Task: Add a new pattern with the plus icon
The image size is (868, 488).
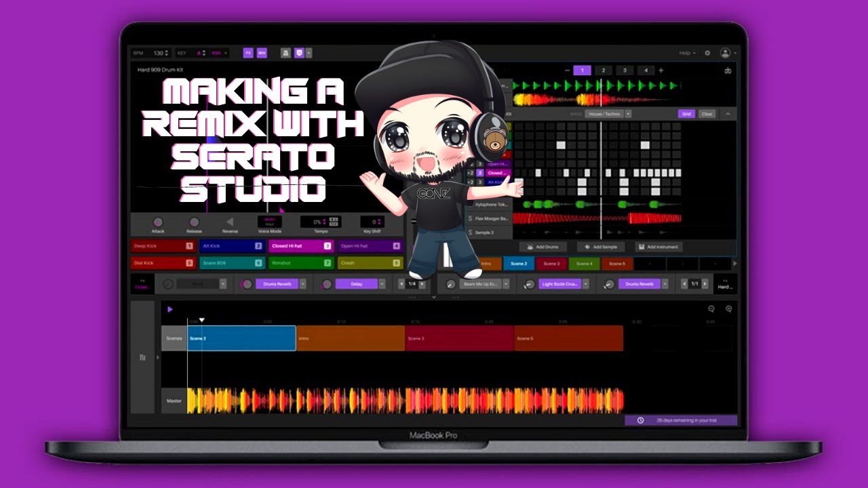Action: [661, 70]
